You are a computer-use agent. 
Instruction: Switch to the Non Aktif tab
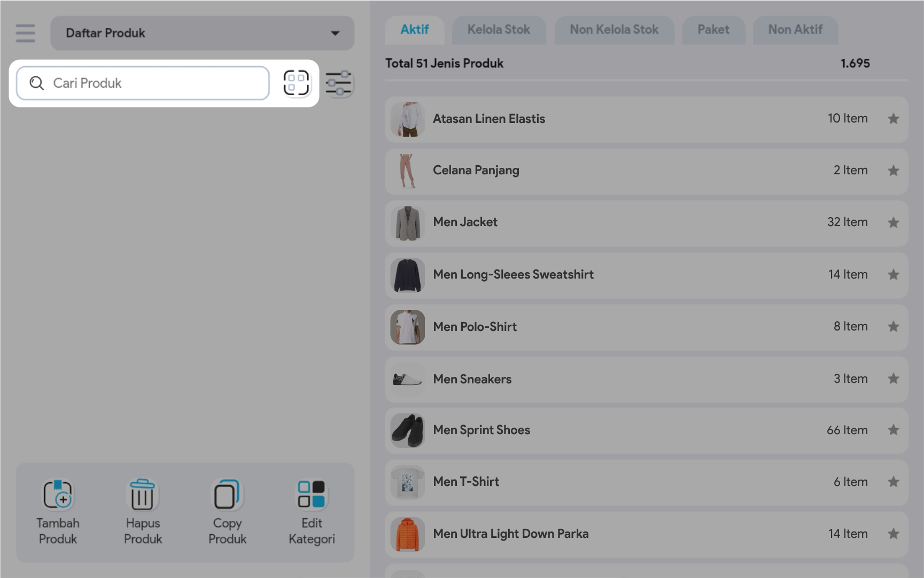[x=795, y=30]
